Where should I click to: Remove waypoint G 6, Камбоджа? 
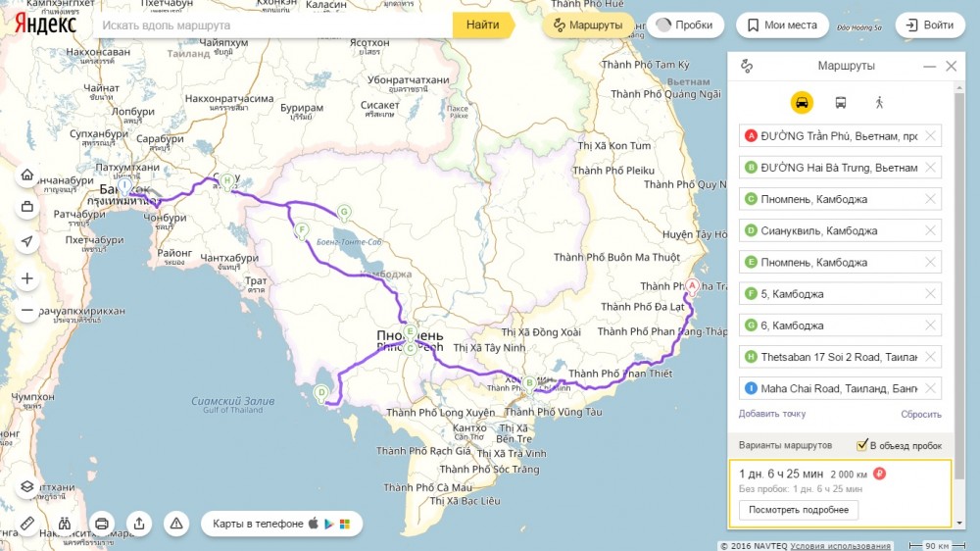pos(931,326)
